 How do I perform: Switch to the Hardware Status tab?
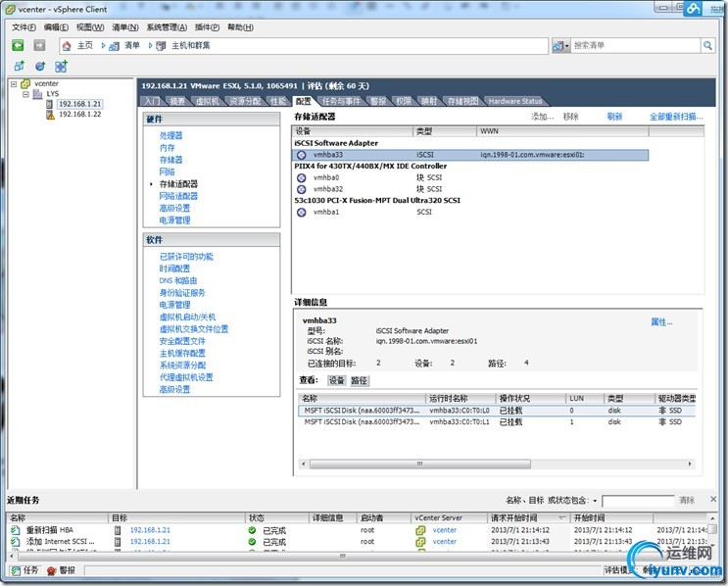pos(515,101)
